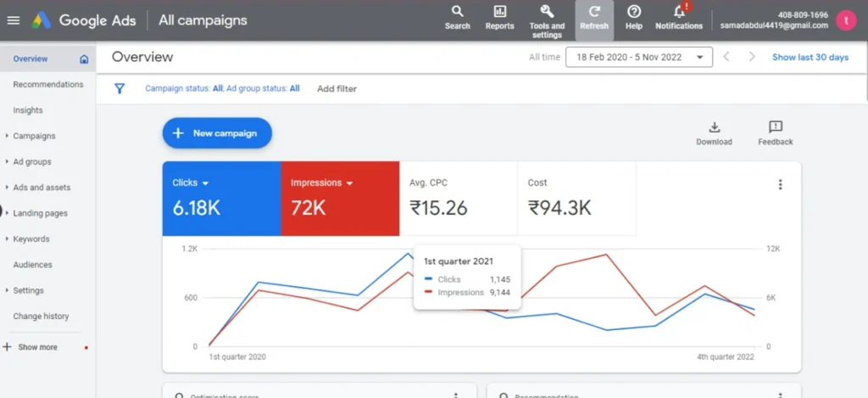Select Recommendations in the sidebar
Image resolution: width=868 pixels, height=398 pixels.
48,85
